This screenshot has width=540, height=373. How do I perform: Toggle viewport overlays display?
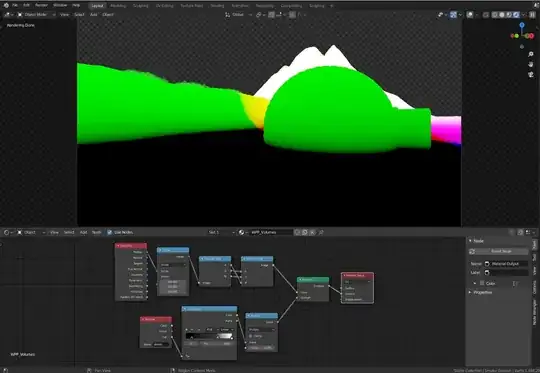470,14
